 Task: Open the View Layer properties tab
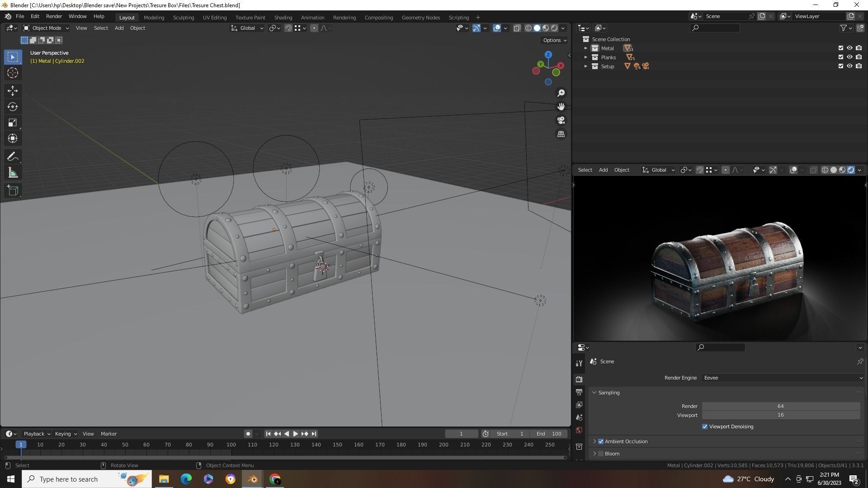click(x=579, y=405)
